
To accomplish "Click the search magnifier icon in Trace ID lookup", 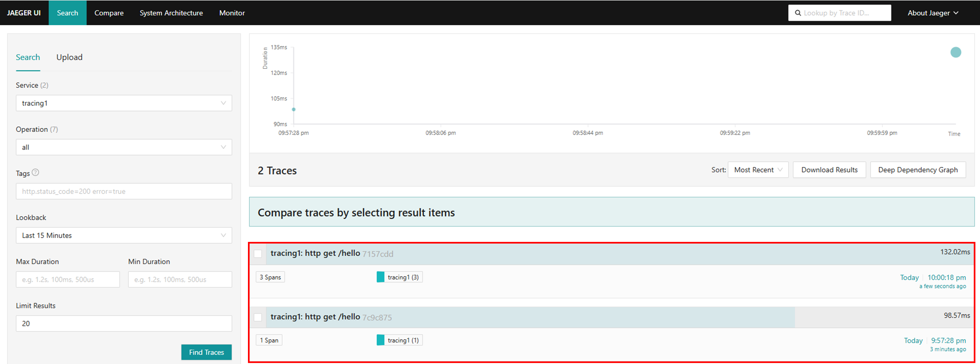I will (798, 13).
